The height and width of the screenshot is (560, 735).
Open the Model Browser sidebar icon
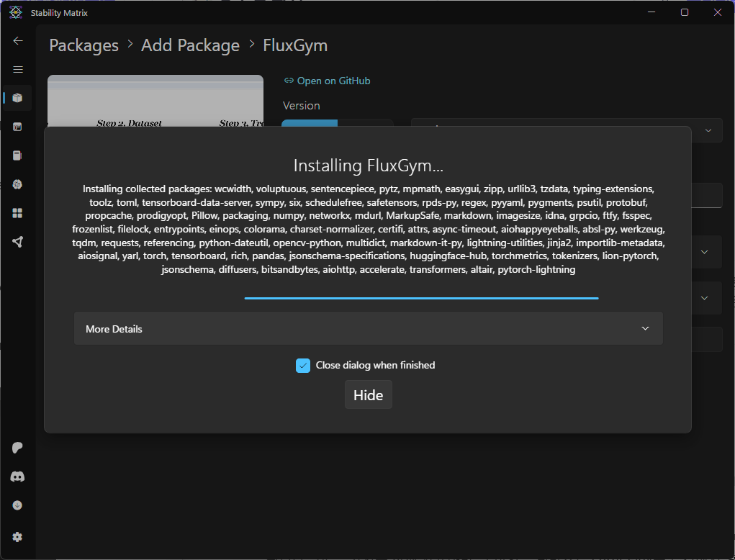pos(17,184)
